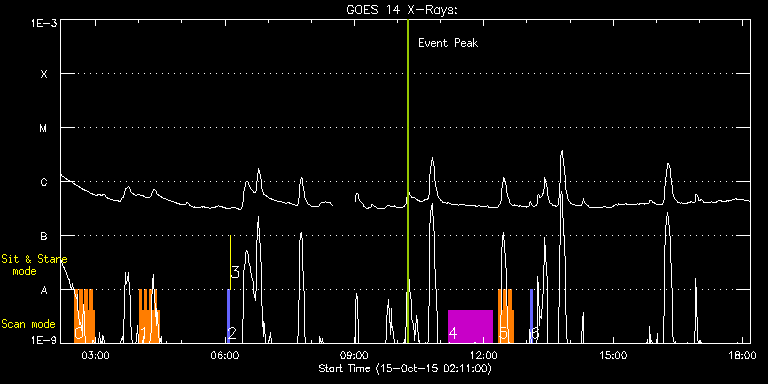The height and width of the screenshot is (384, 768).
Task: Click the A flare class axis label
Action: (x=44, y=290)
